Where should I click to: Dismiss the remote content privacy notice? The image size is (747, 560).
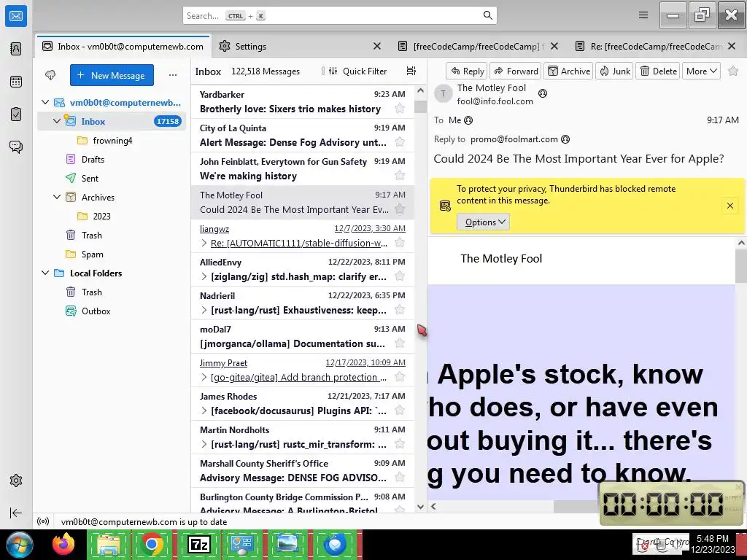click(x=729, y=206)
